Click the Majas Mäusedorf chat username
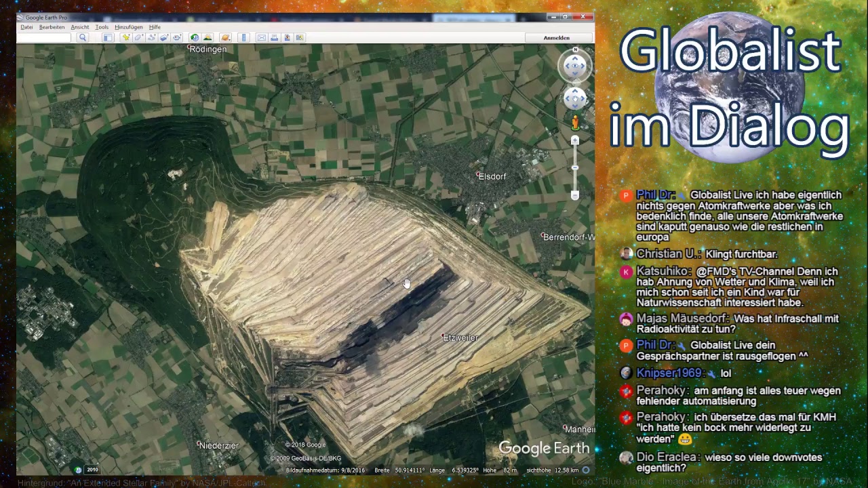 [x=683, y=319]
